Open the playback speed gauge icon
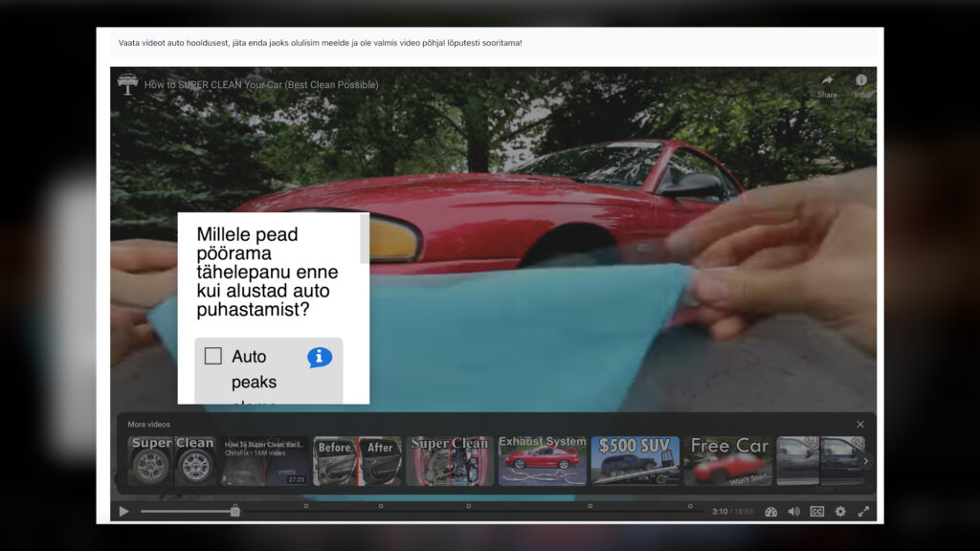 (770, 512)
